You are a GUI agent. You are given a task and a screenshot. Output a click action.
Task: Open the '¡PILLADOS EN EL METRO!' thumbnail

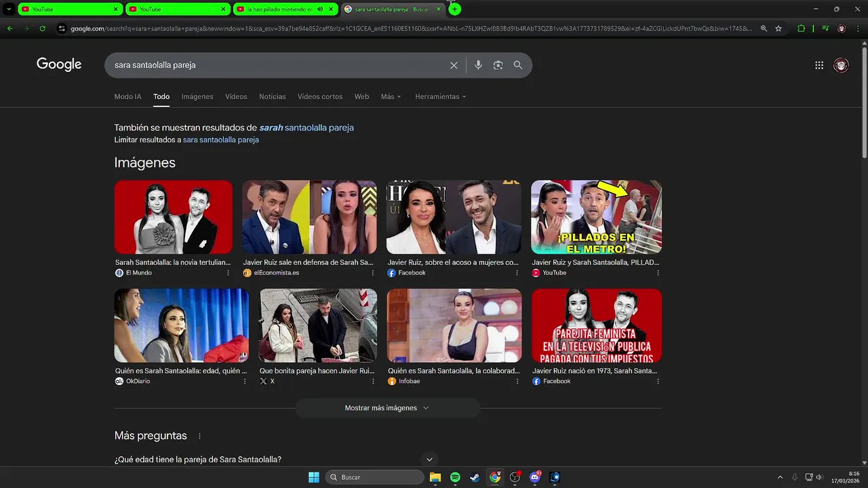click(x=596, y=217)
